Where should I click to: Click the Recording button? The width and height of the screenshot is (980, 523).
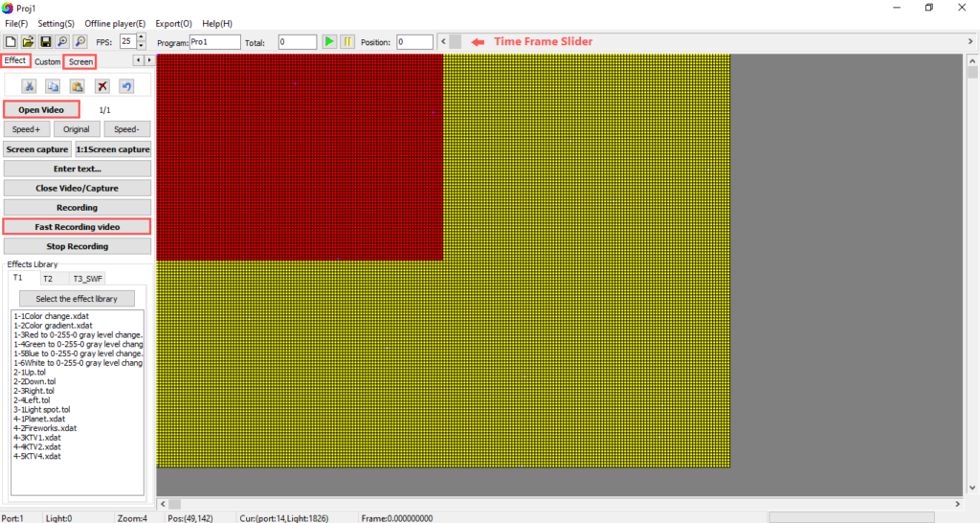click(78, 207)
